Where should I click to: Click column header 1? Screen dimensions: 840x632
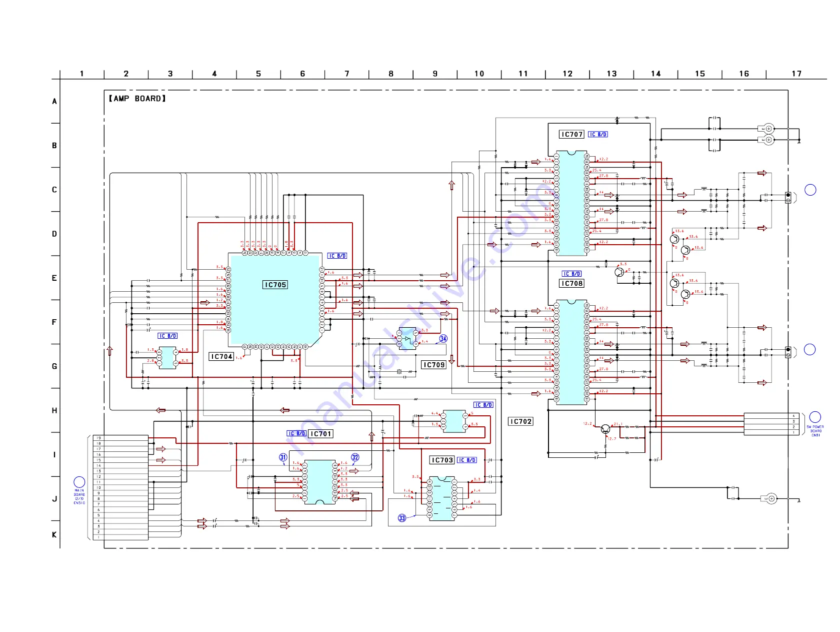(82, 74)
